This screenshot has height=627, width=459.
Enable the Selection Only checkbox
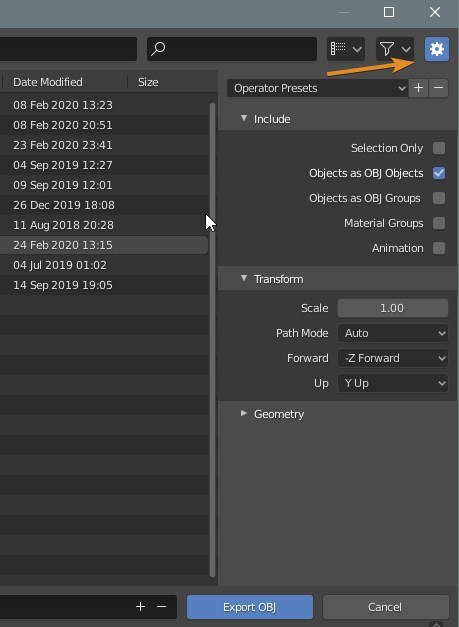(439, 148)
